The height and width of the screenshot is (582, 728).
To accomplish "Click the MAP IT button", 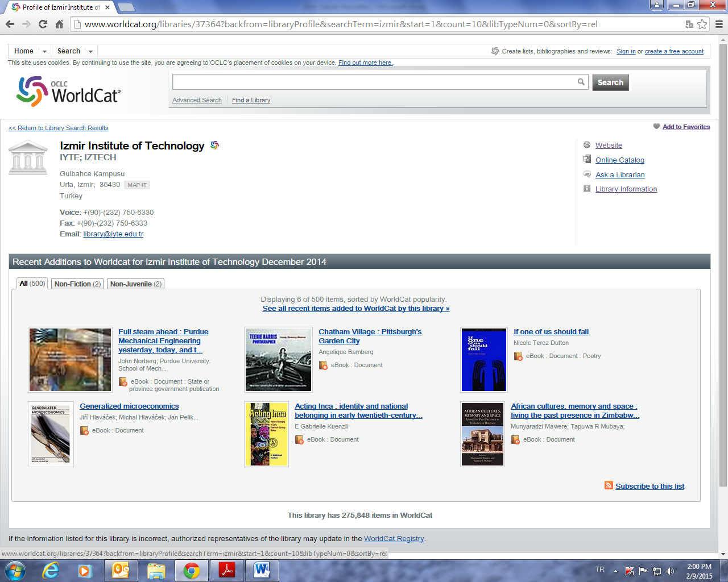I will [x=137, y=185].
